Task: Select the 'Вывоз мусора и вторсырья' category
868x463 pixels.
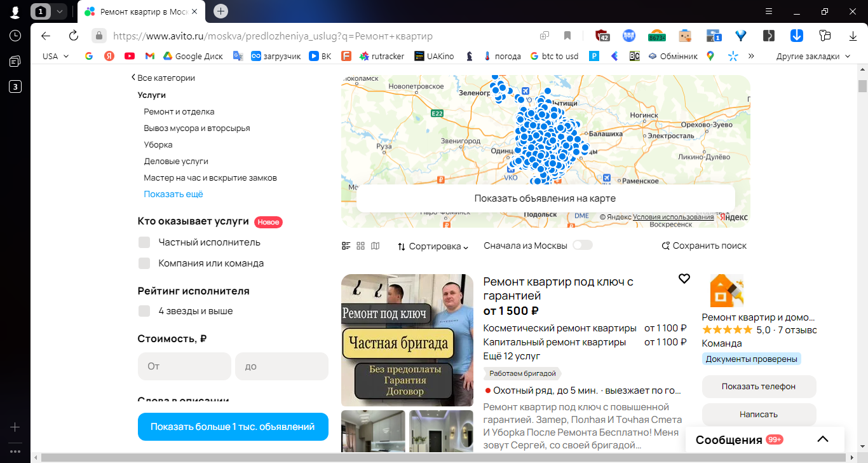Action: click(197, 128)
